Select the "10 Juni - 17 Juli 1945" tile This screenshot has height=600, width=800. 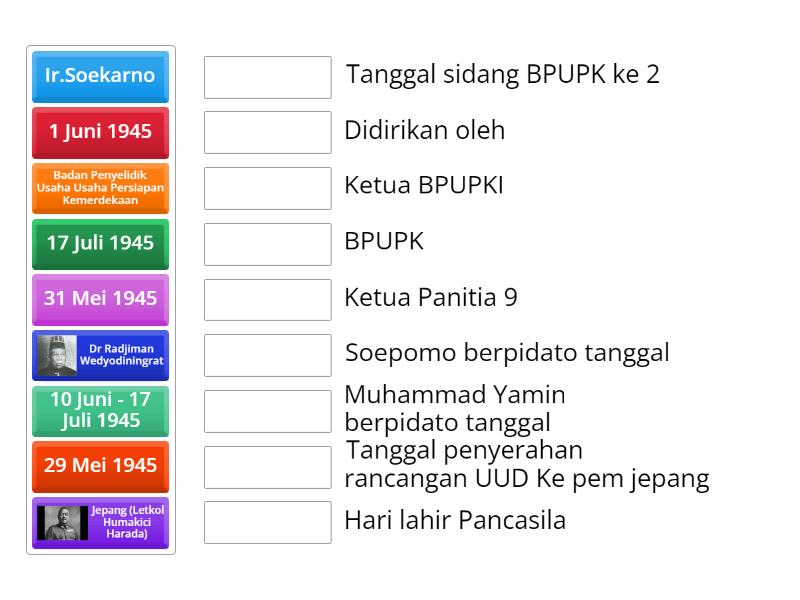[x=100, y=411]
